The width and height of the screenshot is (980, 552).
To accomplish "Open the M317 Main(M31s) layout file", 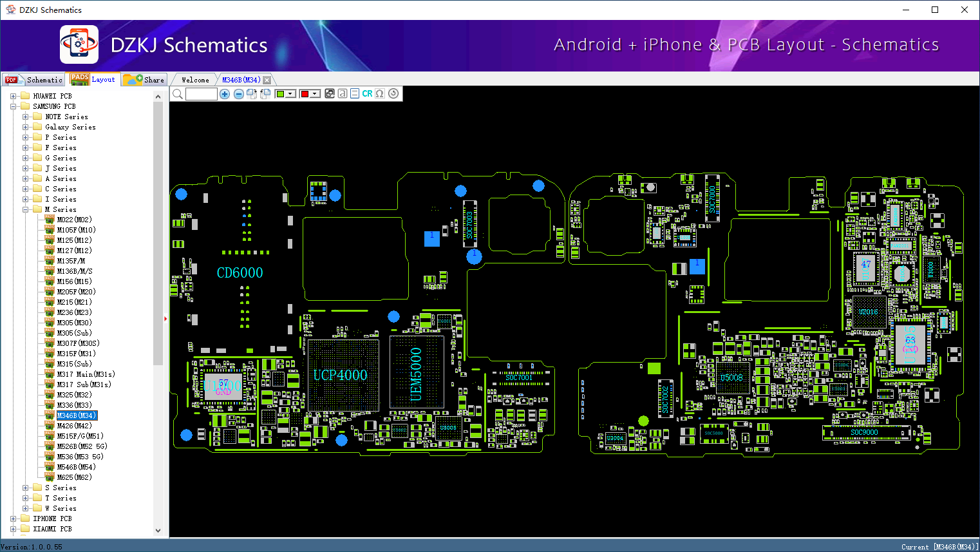I will 86,374.
